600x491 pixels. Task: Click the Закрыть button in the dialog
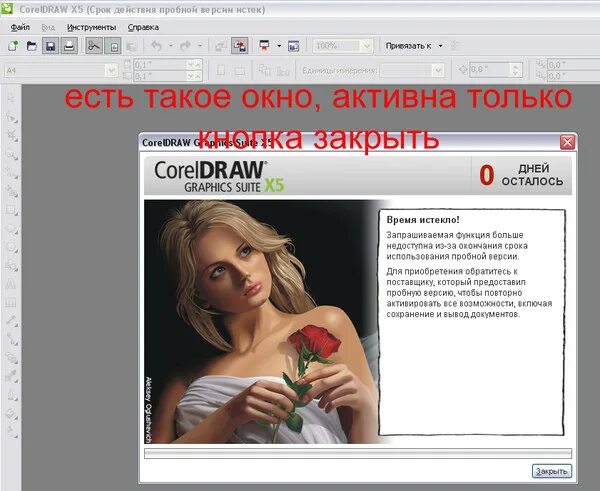click(552, 471)
